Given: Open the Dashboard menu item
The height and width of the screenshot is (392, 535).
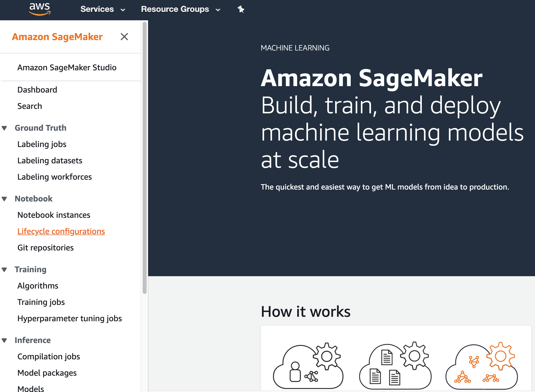Looking at the screenshot, I should pos(37,90).
